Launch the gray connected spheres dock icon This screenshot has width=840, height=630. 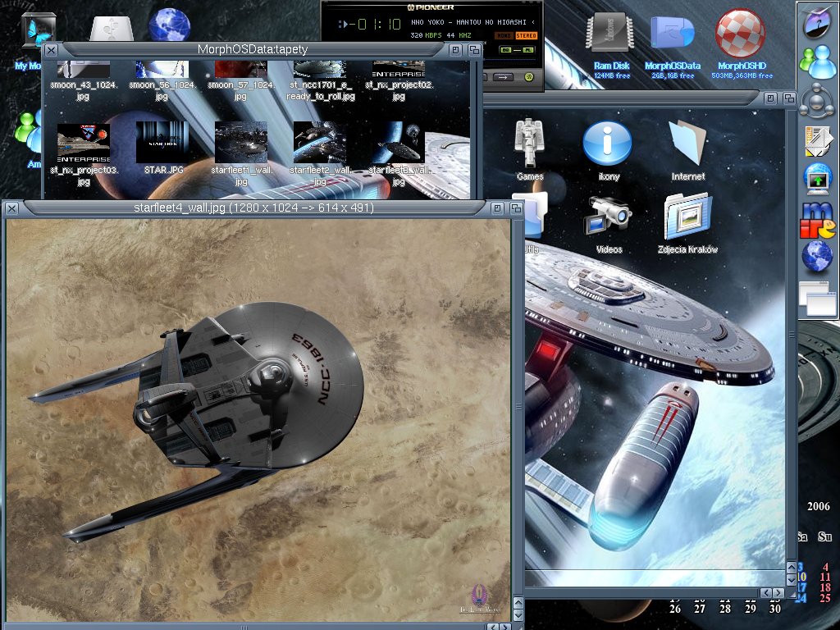click(817, 100)
